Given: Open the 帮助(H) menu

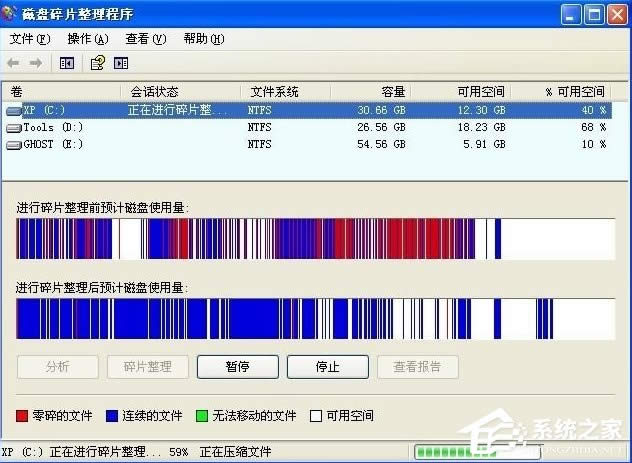Looking at the screenshot, I should pos(203,39).
